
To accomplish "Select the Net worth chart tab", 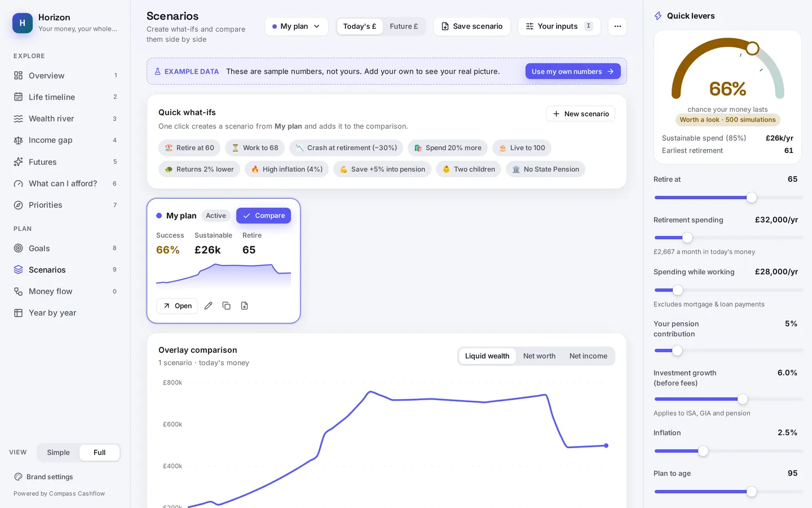I will (x=539, y=356).
